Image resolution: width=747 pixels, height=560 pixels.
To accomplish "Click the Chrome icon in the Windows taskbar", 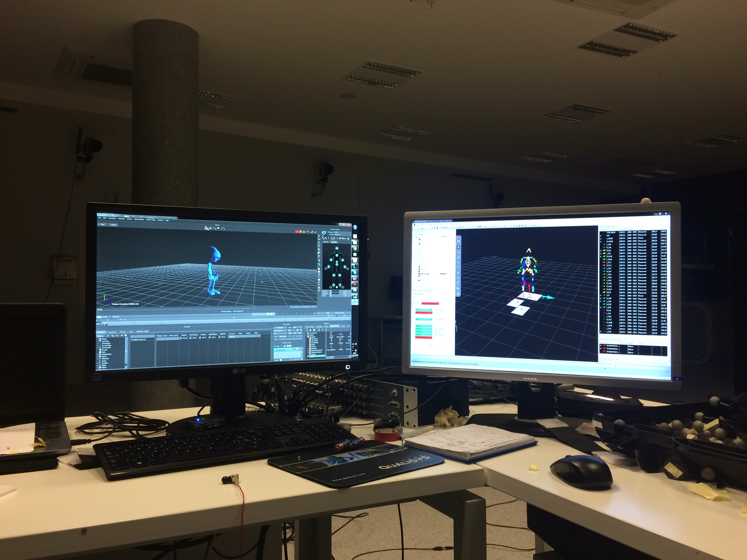I will click(355, 249).
